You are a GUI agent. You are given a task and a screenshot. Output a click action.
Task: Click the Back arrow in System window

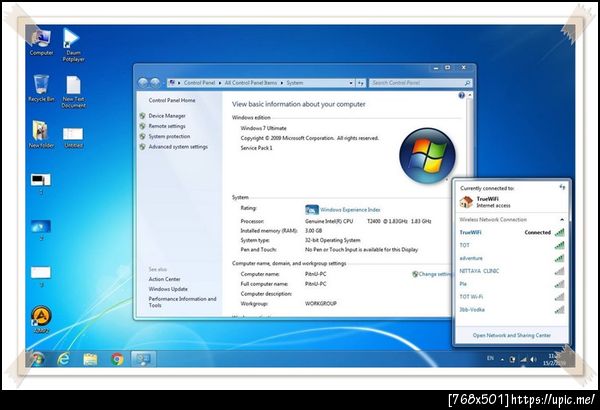pyautogui.click(x=143, y=82)
